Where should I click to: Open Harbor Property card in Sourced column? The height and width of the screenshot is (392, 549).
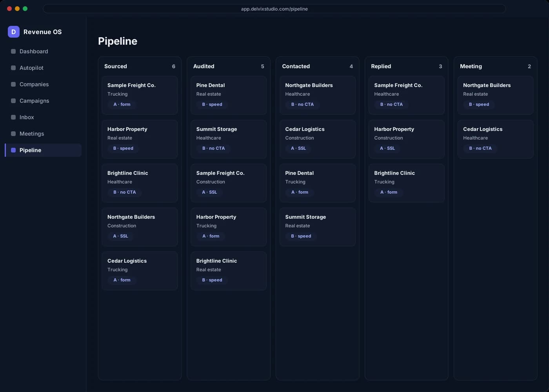[140, 139]
